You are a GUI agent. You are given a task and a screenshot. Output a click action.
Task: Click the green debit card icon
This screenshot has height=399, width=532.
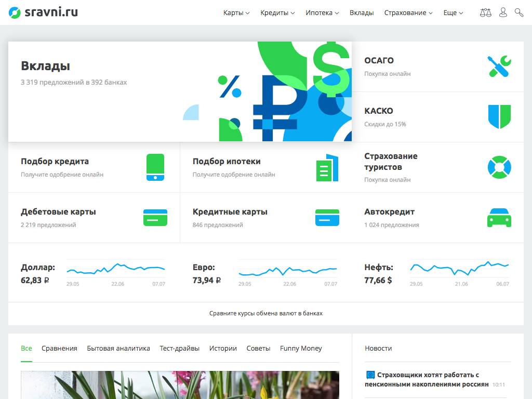(x=155, y=218)
